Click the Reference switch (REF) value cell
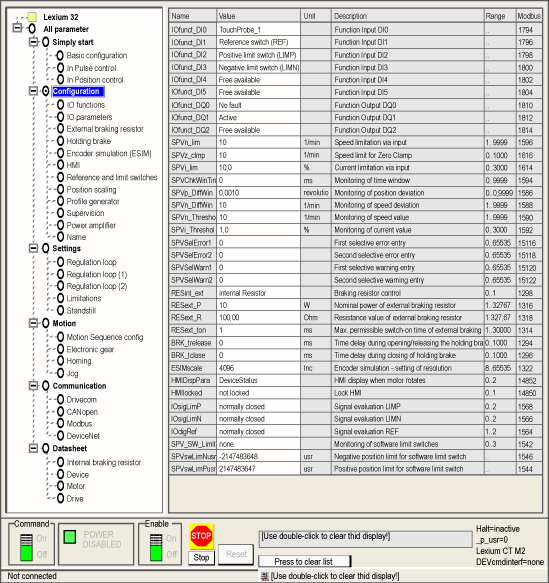Screen dimensions: 549x583 click(258, 42)
